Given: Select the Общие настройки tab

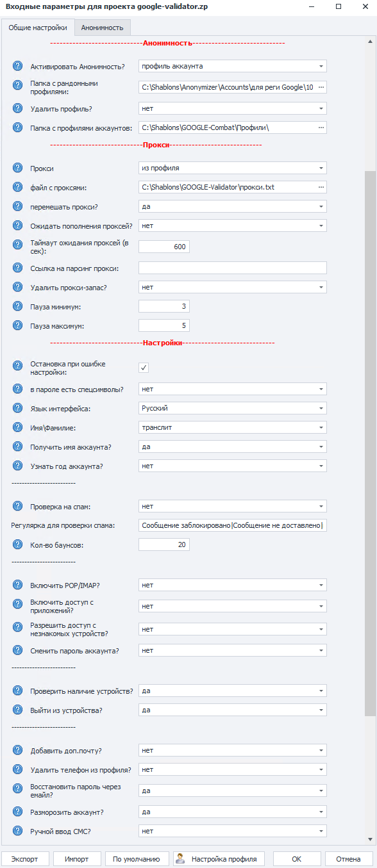Looking at the screenshot, I should point(37,28).
